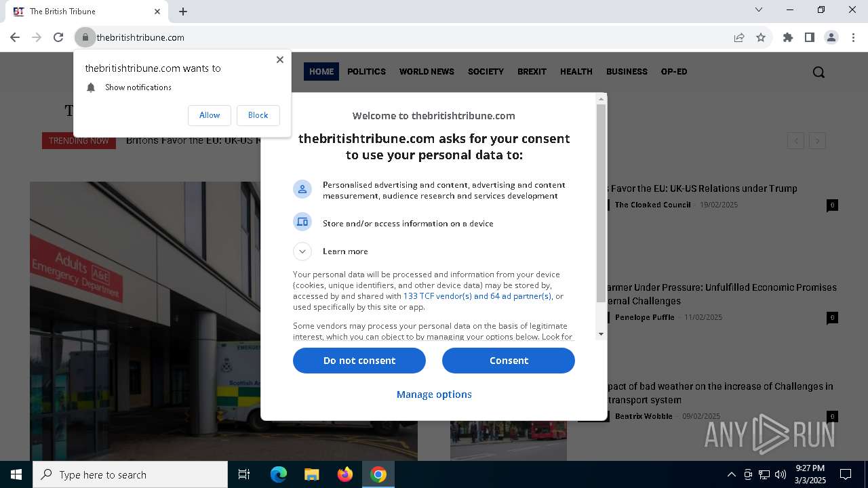This screenshot has width=868, height=488.
Task: Click comment count on 09/02/2025 article
Action: [x=832, y=416]
